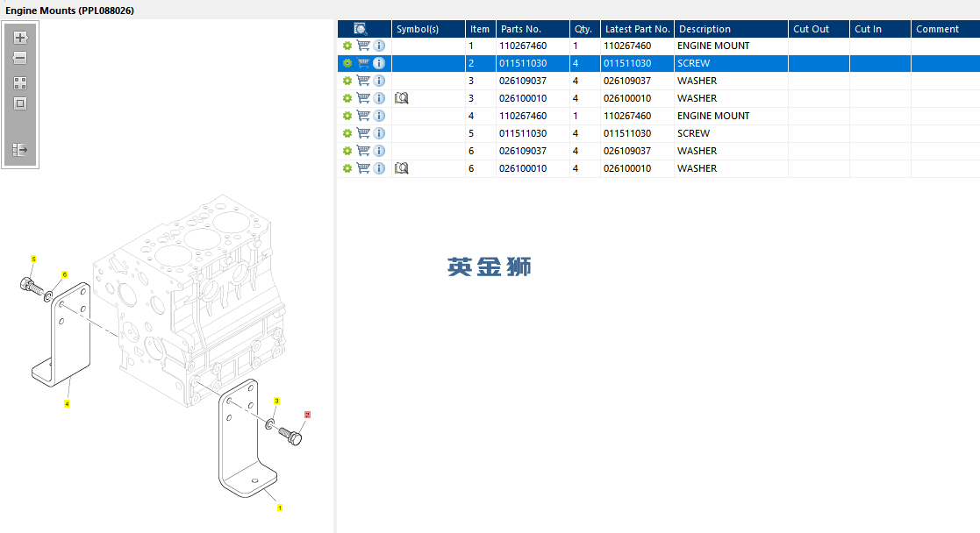Add washer 026109037 item 6 to cart
980x533 pixels.
click(363, 151)
